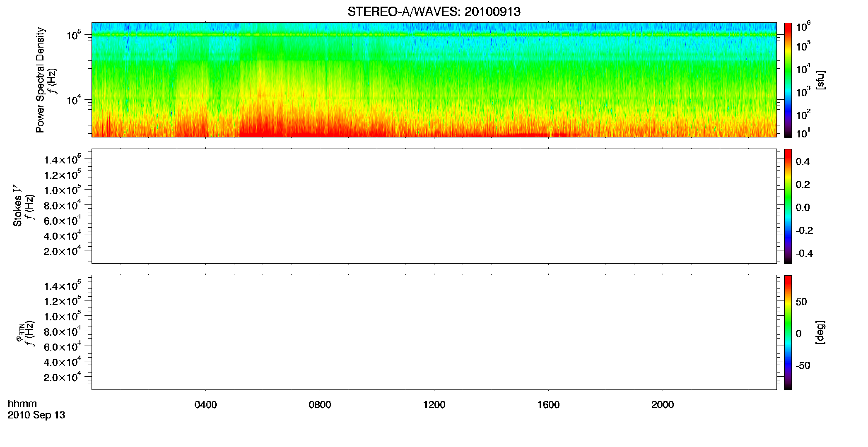Viewport: 868px width, 447px height.
Task: Click the "hhmm" time format label
Action: [x=22, y=404]
